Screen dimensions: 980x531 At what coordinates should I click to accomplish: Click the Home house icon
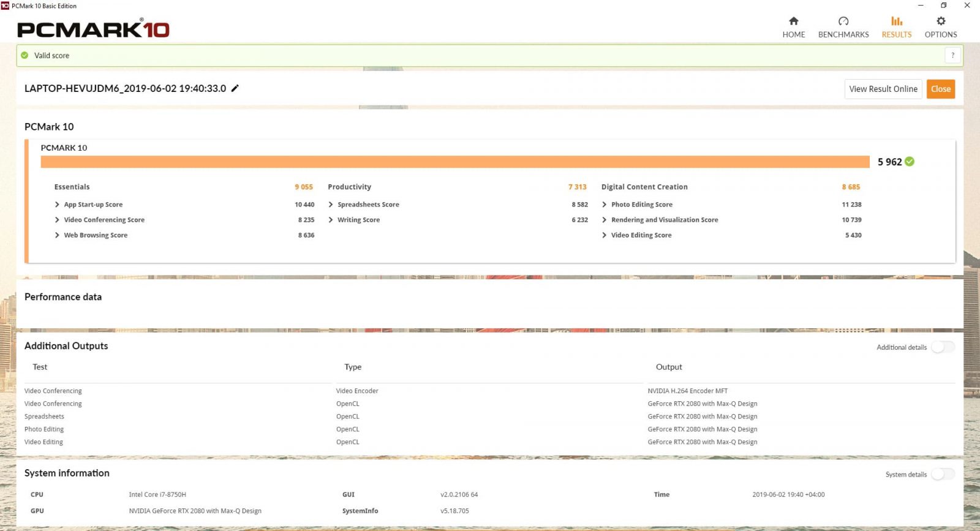point(793,21)
